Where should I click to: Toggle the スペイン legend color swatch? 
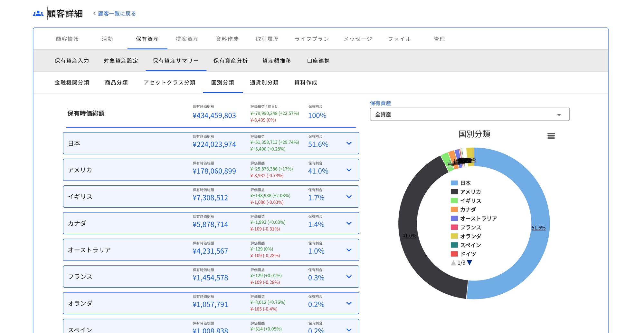tap(454, 245)
